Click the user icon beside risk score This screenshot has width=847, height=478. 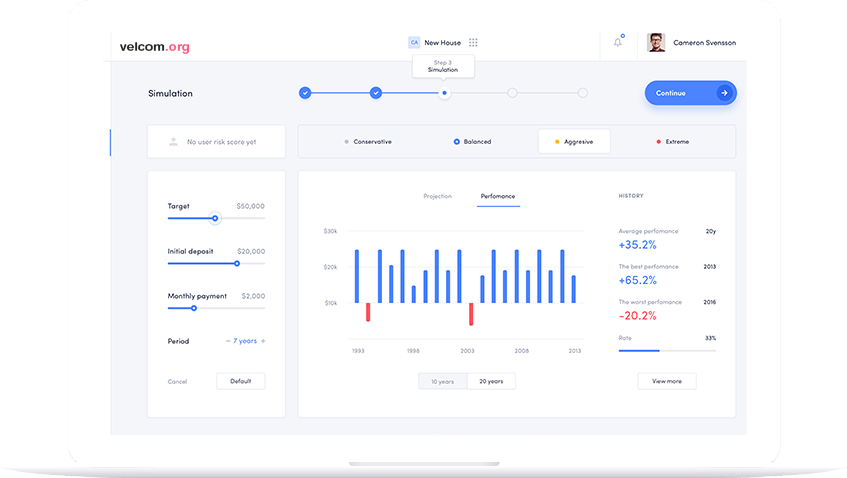pos(174,142)
